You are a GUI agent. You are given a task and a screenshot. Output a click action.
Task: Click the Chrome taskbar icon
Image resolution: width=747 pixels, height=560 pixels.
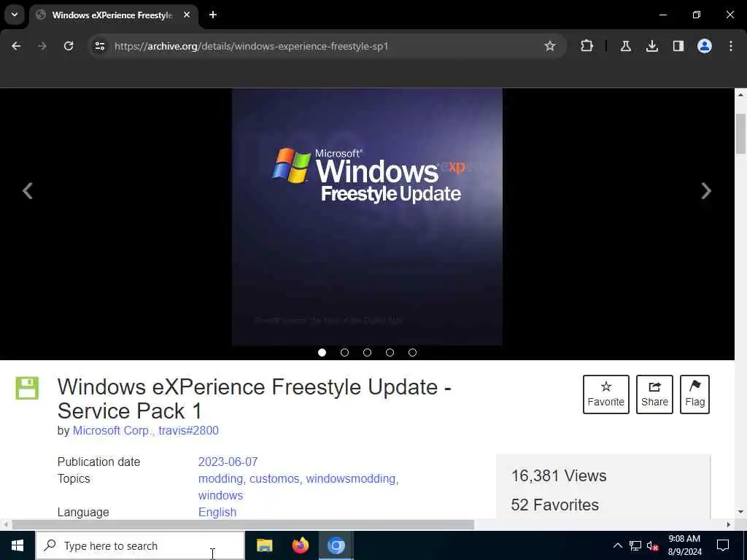336,545
